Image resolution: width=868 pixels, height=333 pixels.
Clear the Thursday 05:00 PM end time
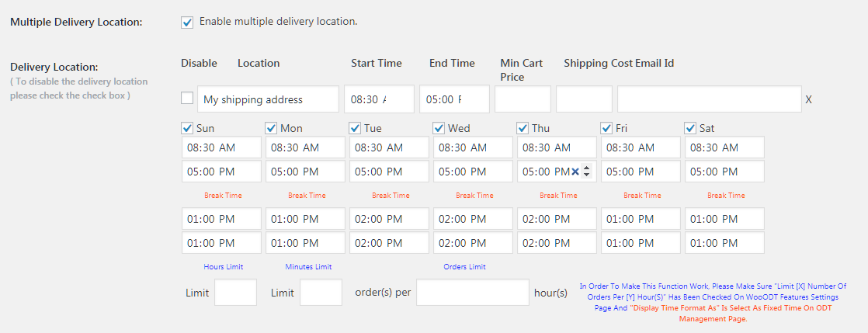pos(575,172)
